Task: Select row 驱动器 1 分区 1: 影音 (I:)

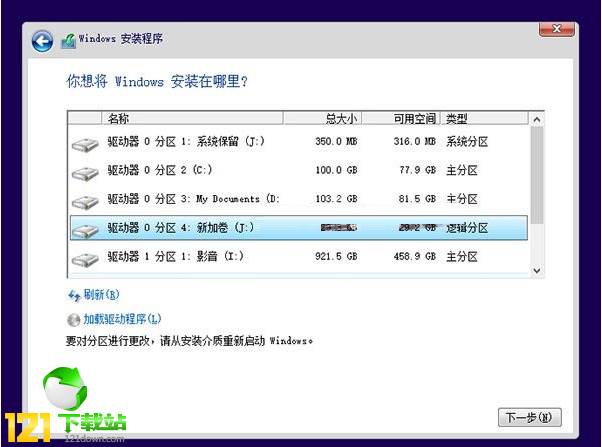Action: click(x=299, y=256)
